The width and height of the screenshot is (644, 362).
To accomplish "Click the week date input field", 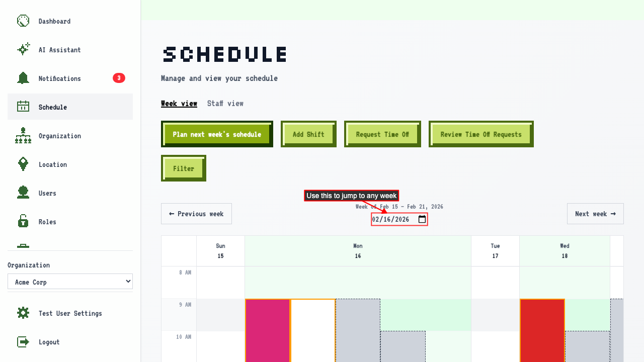I will 399,219.
